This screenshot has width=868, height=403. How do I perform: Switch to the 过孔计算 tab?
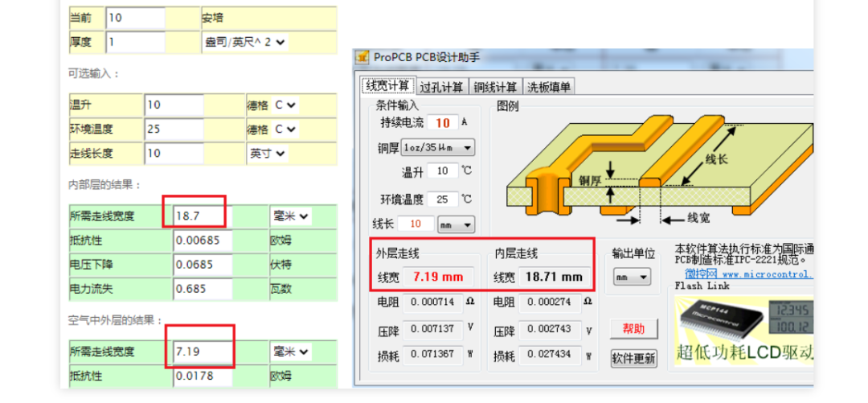441,87
